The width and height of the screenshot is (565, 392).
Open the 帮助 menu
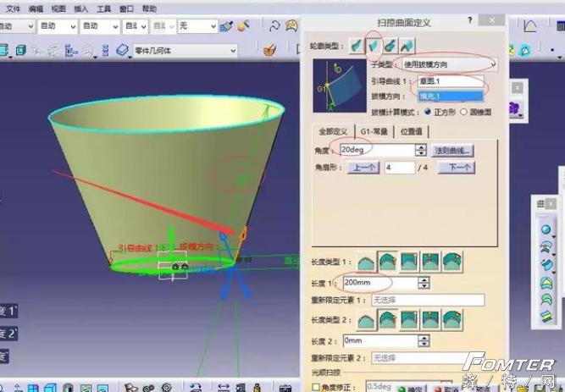pyautogui.click(x=149, y=9)
